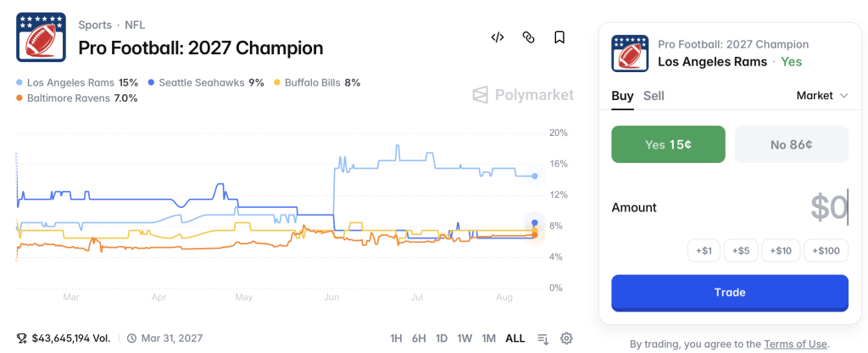Screen dimensions: 868x353
Task: Switch to the Buy tab
Action: pyautogui.click(x=622, y=96)
